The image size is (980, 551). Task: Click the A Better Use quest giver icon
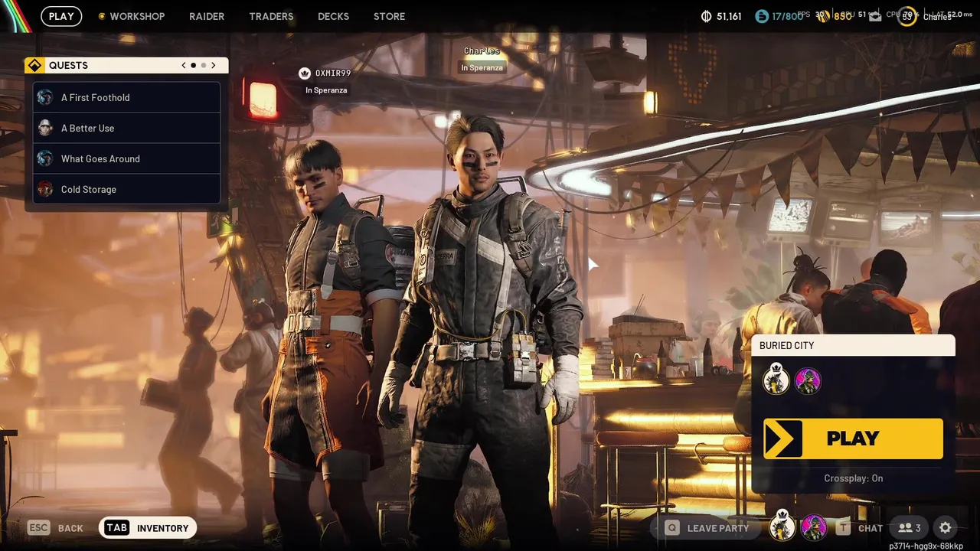coord(45,128)
